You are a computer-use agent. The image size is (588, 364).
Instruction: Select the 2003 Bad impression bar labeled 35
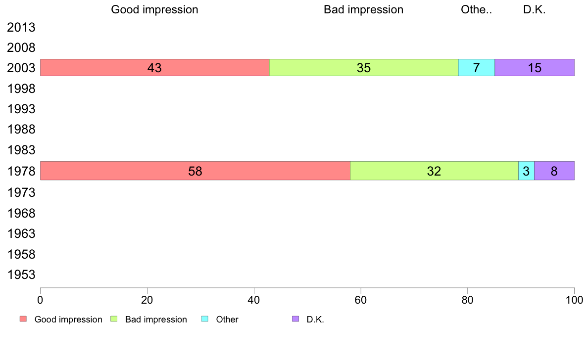[363, 68]
